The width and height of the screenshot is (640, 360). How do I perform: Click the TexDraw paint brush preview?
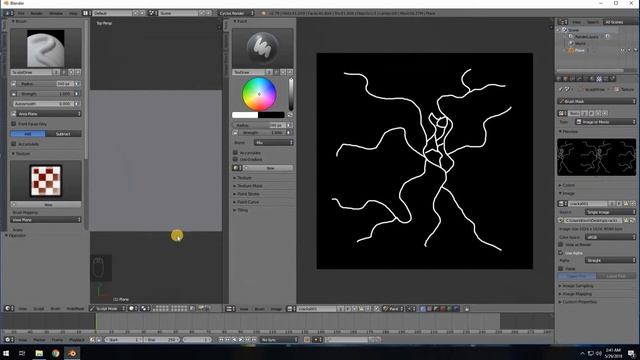(262, 48)
